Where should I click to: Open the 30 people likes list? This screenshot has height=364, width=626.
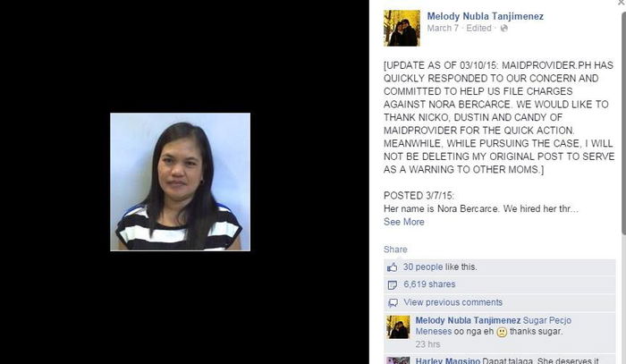[x=423, y=267]
